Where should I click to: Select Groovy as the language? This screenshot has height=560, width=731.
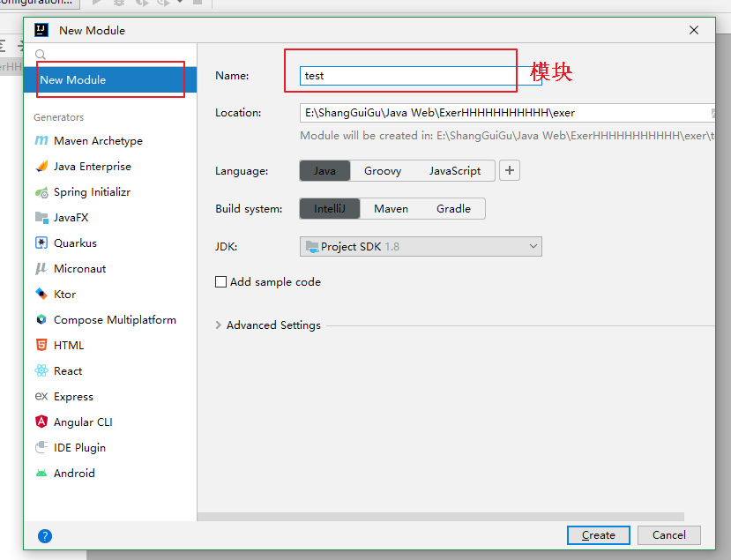coord(383,171)
